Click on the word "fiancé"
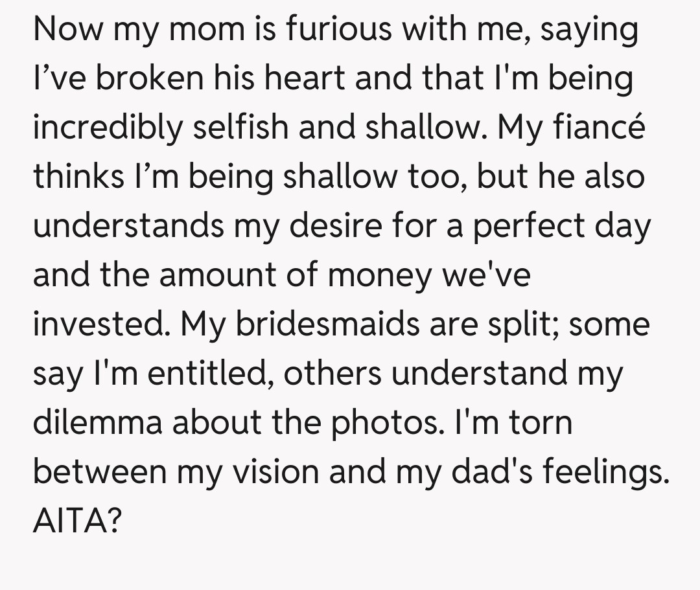Image resolution: width=700 pixels, height=590 pixels. pos(599,128)
